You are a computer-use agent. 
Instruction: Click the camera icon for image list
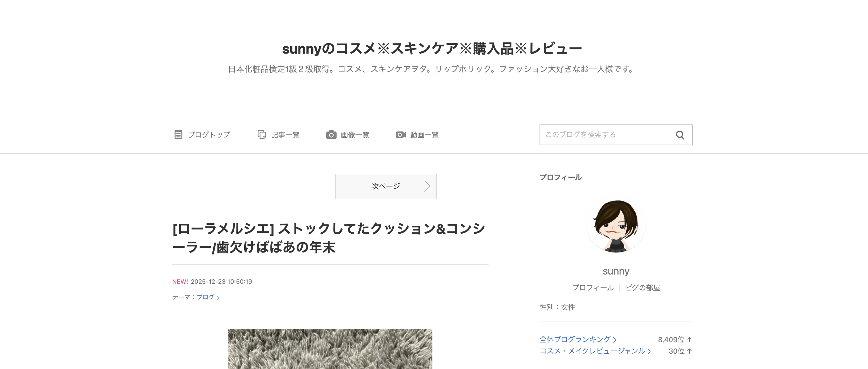pos(331,135)
